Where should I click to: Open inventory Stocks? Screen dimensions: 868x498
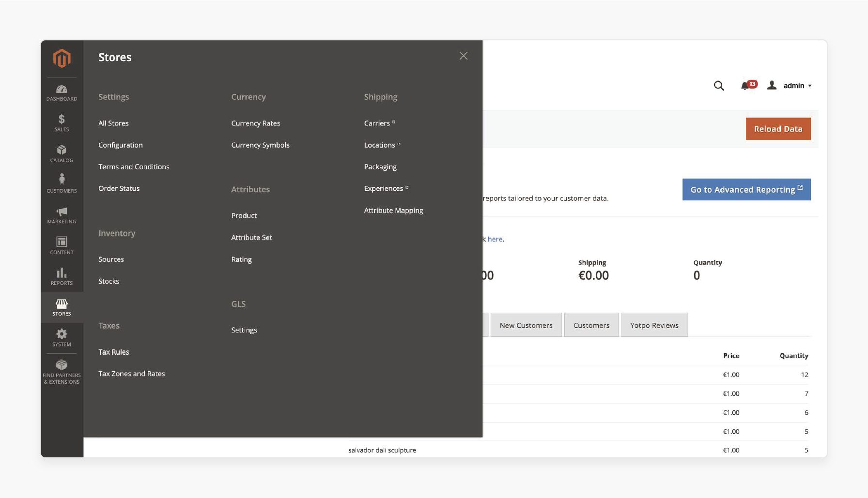tap(108, 281)
